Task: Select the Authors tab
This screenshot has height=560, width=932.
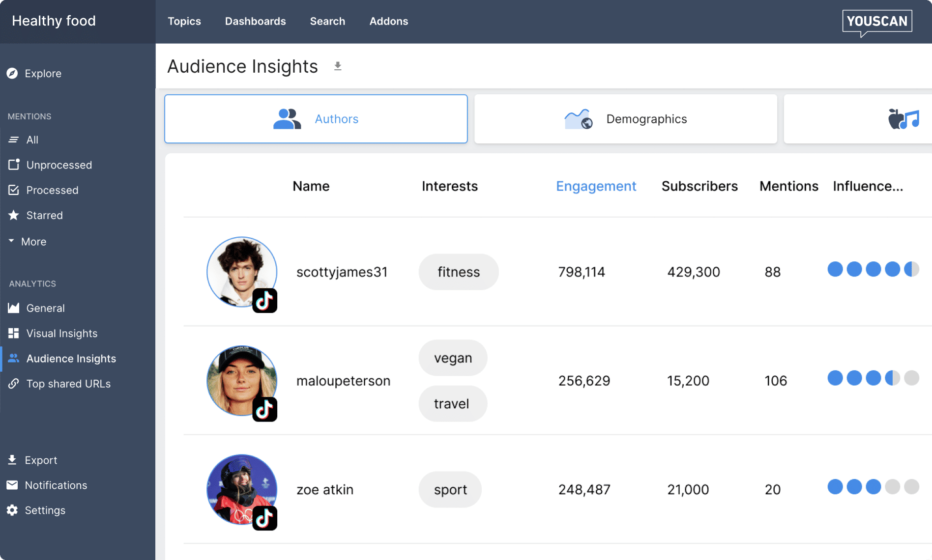Action: click(x=316, y=119)
